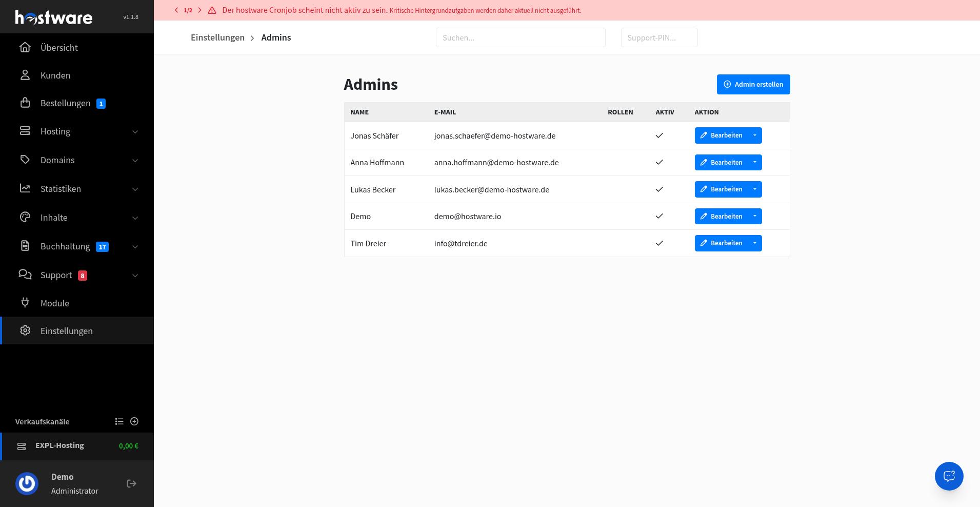Click the Support chat bubbles icon
The width and height of the screenshot is (980, 507).
pos(25,275)
